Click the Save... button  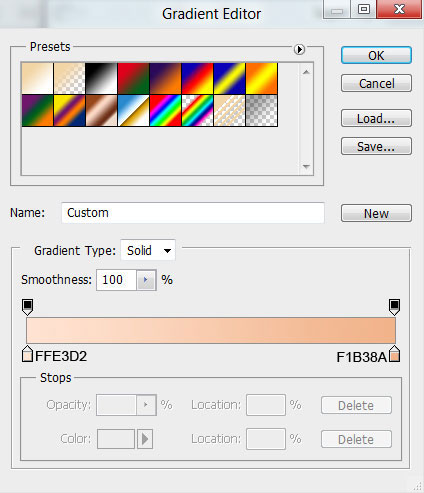376,146
